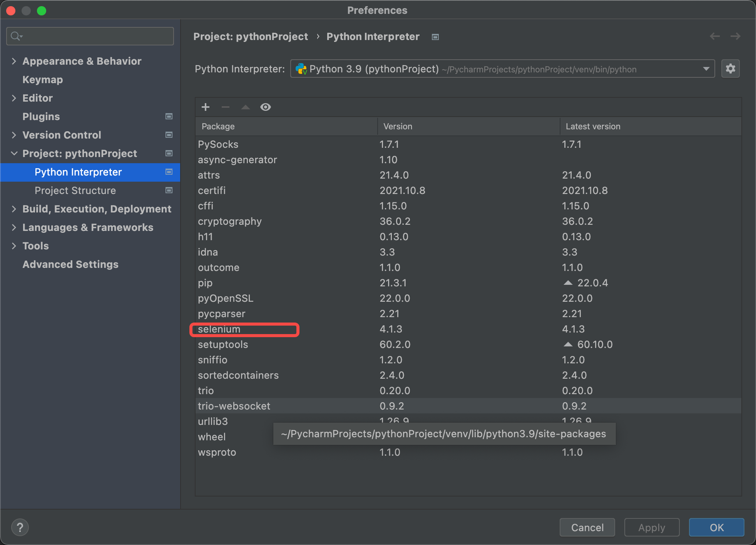The image size is (756, 545).
Task: Click the help question mark icon
Action: coord(20,527)
